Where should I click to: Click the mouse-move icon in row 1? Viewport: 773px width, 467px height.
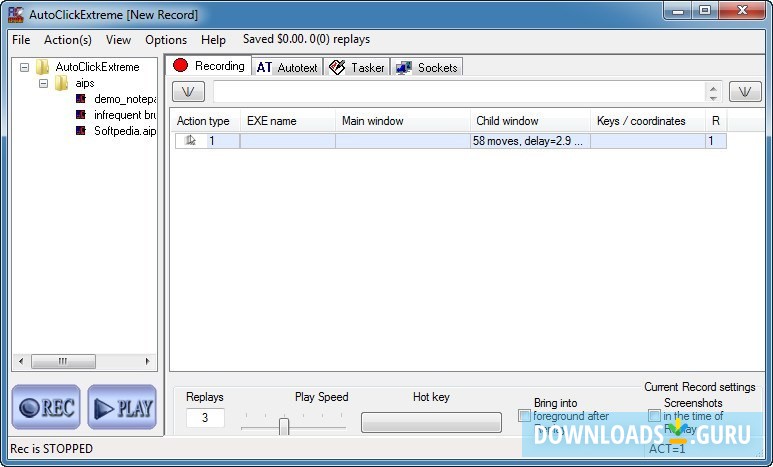click(x=190, y=141)
